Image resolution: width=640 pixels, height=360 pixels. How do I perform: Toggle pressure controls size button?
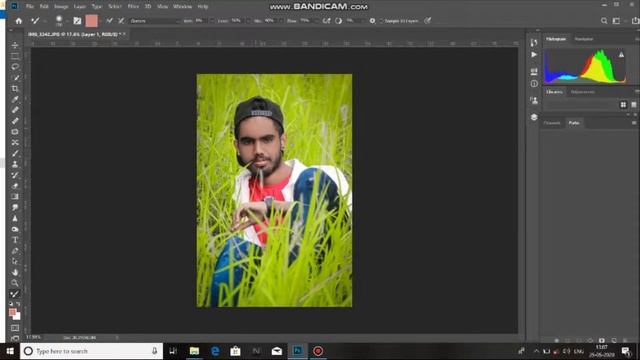(x=428, y=21)
